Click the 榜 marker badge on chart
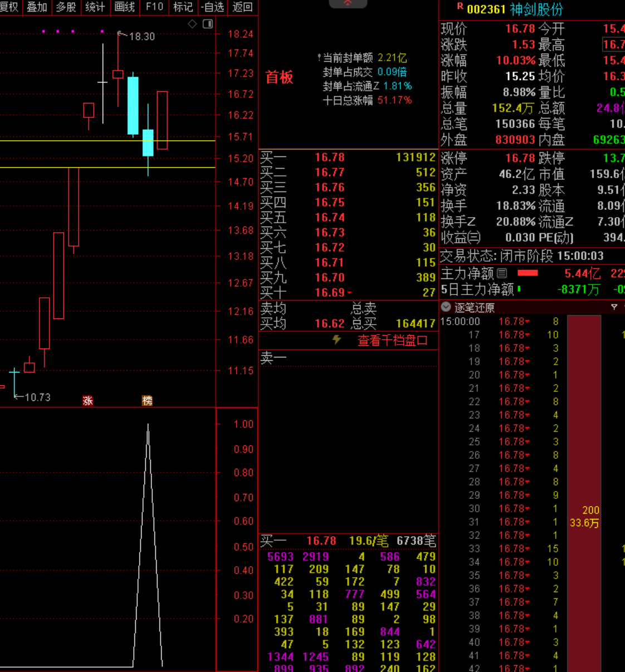This screenshot has height=672, width=625. 147,400
